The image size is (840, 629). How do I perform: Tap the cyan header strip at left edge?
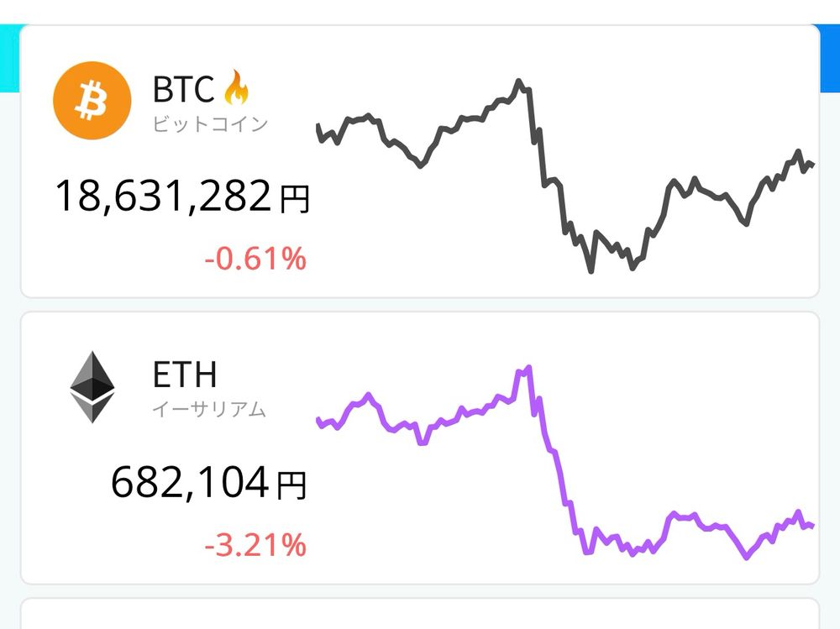[9, 58]
